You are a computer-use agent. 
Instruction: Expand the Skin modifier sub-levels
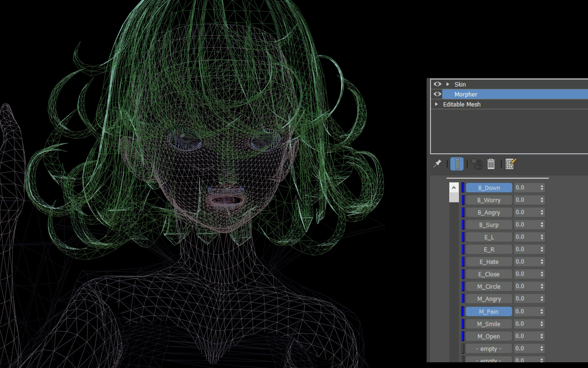point(448,84)
